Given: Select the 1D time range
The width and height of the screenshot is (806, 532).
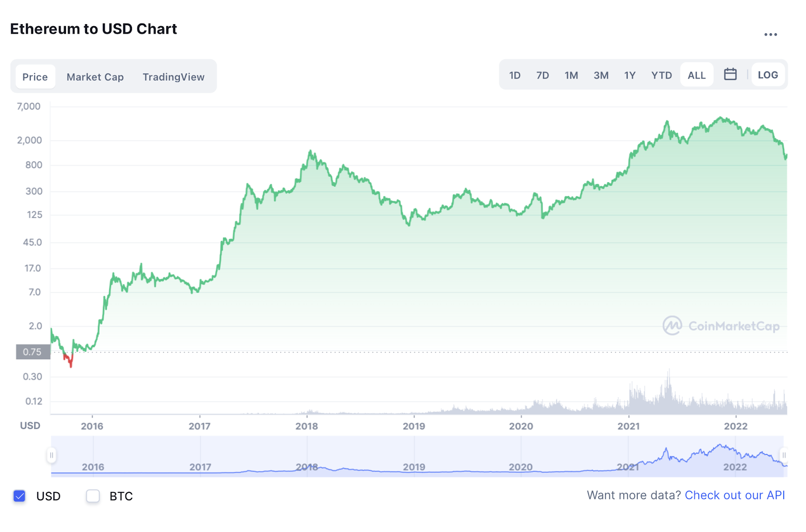Looking at the screenshot, I should click(515, 75).
